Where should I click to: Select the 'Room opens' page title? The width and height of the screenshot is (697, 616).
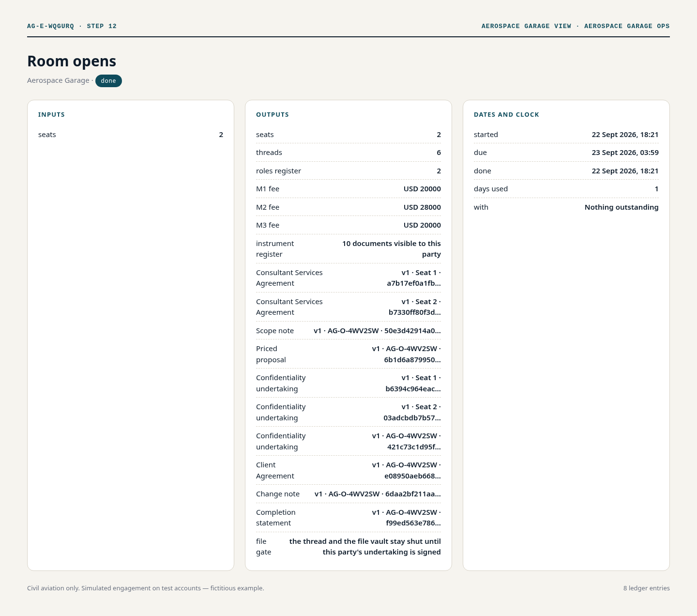(72, 61)
